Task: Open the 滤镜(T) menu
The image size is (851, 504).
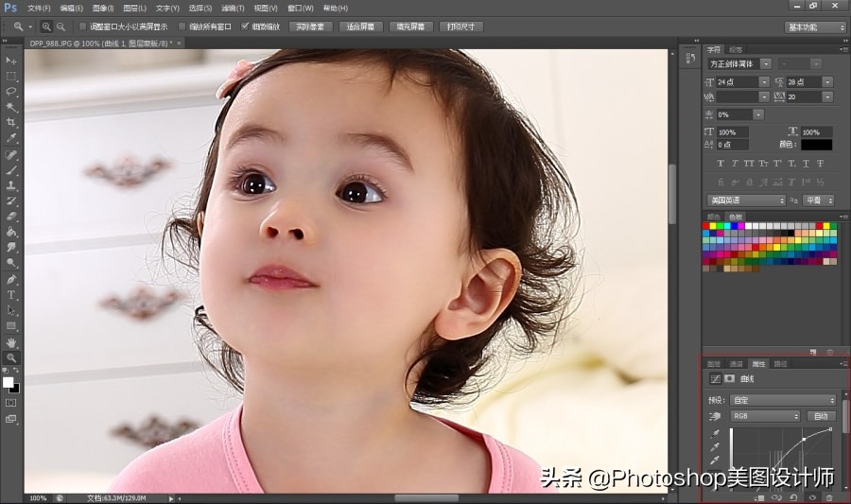Action: pyautogui.click(x=233, y=9)
